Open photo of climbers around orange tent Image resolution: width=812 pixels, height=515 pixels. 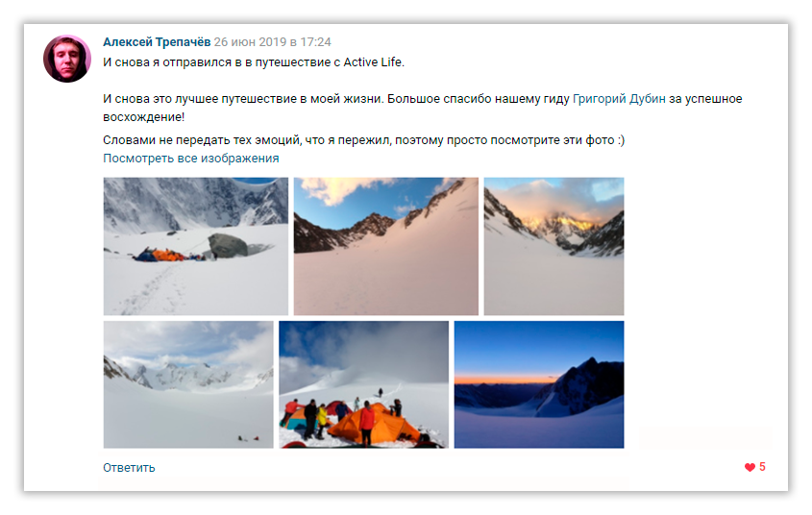(x=364, y=384)
